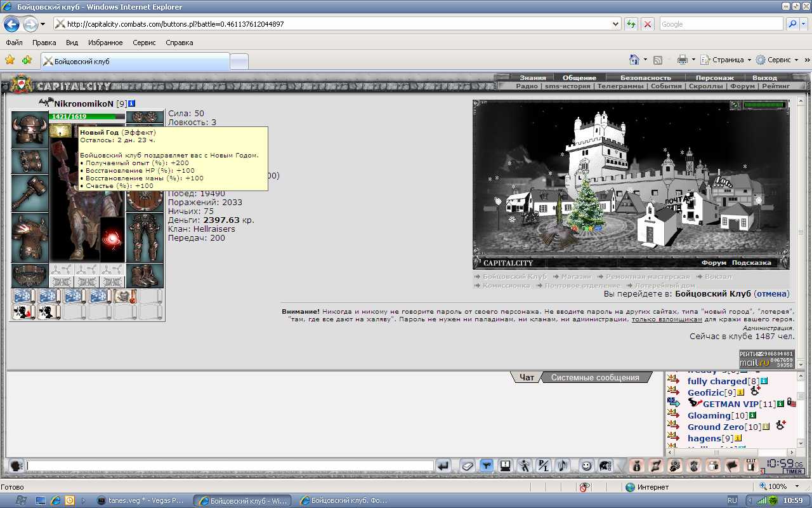Click the отмена link
The image size is (812, 508).
771,294
